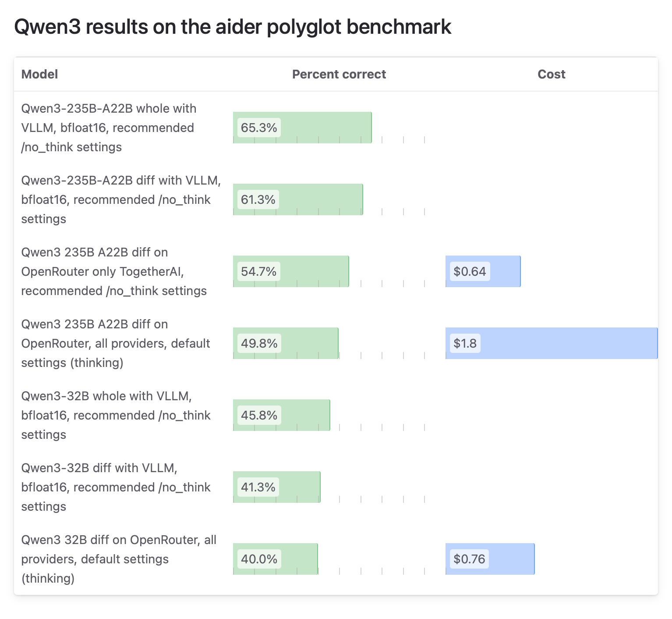672x619 pixels.
Task: Click the Percent correct column header
Action: (339, 75)
